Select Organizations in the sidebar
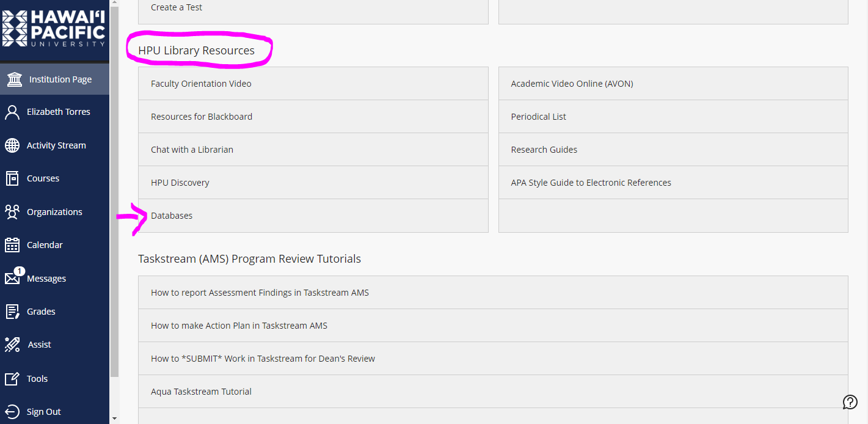Image resolution: width=868 pixels, height=424 pixels. point(55,212)
